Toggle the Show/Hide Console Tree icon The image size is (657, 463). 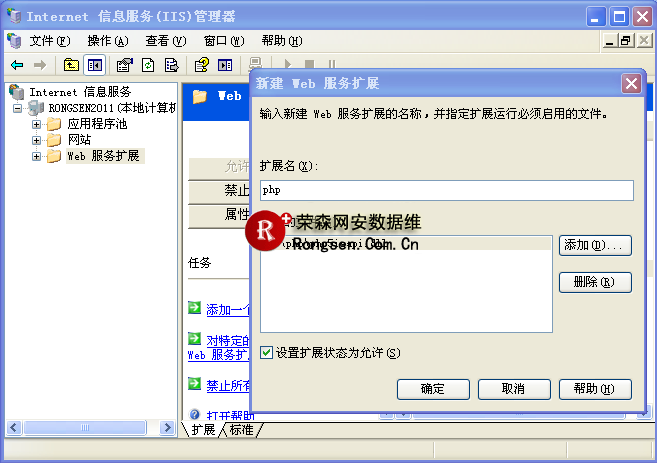point(95,65)
